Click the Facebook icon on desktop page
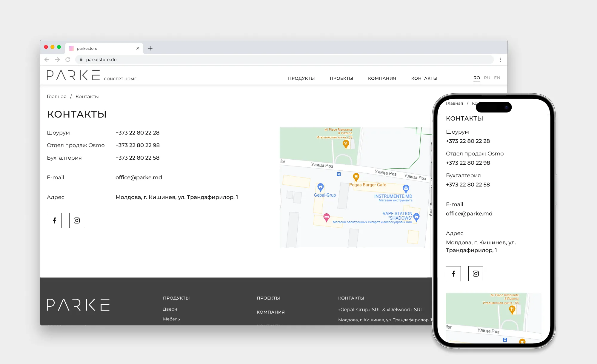 54,220
